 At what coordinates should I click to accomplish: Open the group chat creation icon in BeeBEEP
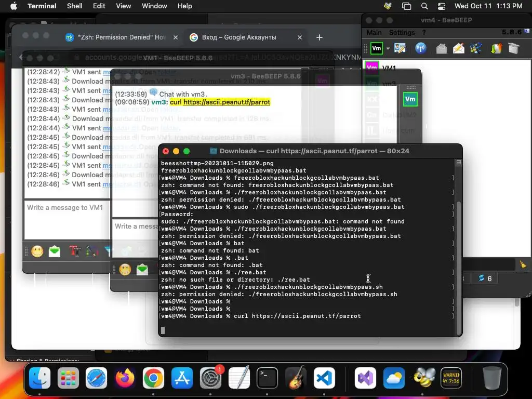point(476,48)
